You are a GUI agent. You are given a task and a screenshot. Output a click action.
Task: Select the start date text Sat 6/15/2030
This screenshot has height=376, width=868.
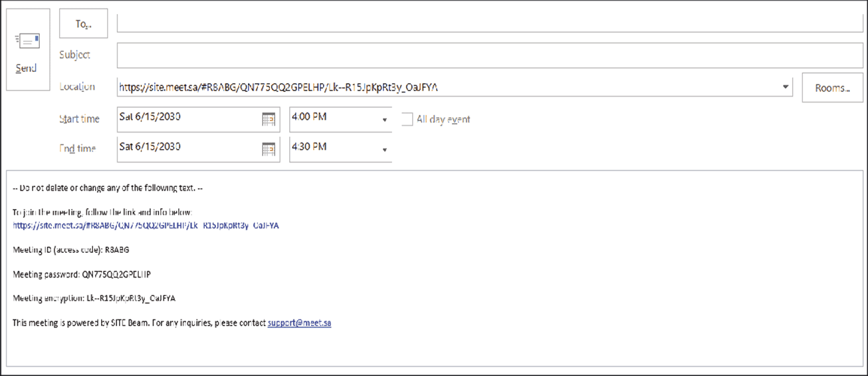pyautogui.click(x=150, y=116)
